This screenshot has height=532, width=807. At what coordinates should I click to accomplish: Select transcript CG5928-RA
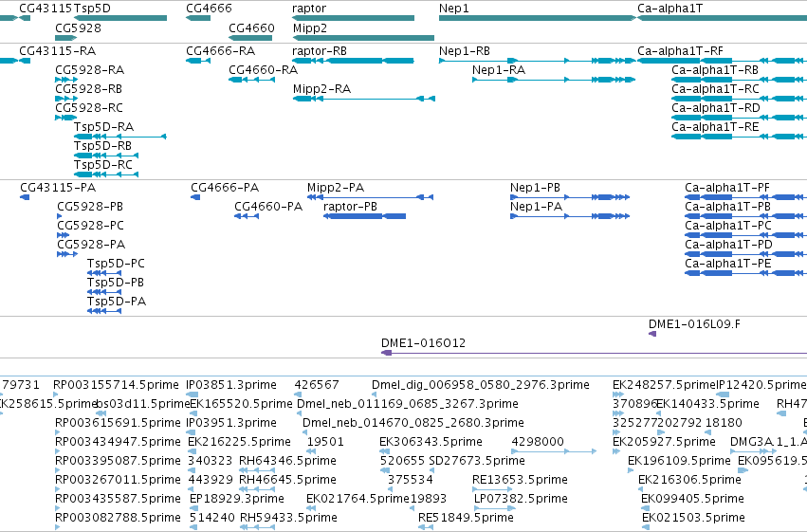coord(89,70)
